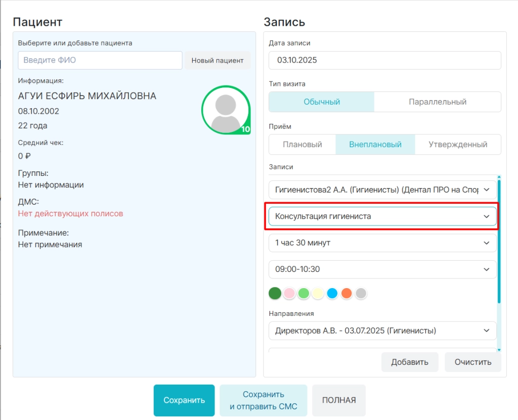
Task: Open the Гигиенистова2 А.А. doctor dropdown
Action: pos(382,190)
